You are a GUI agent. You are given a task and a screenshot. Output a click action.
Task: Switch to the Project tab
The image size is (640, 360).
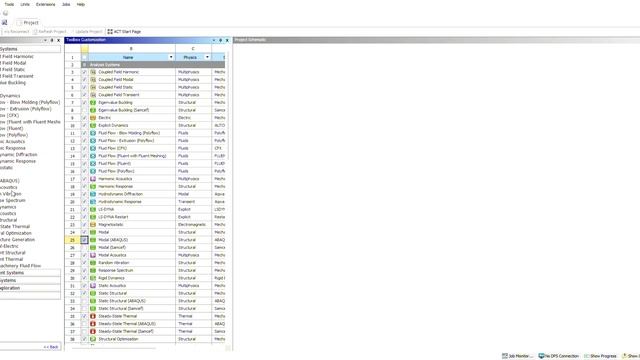[x=28, y=23]
